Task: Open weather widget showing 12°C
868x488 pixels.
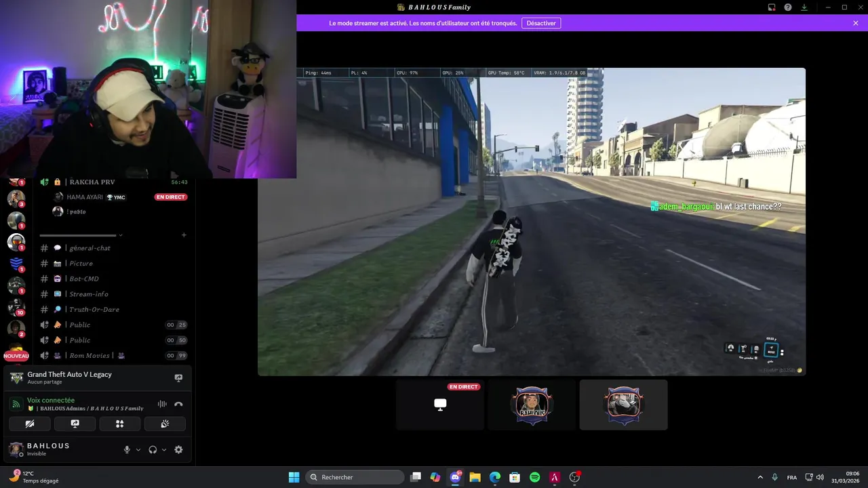Action: [x=34, y=477]
